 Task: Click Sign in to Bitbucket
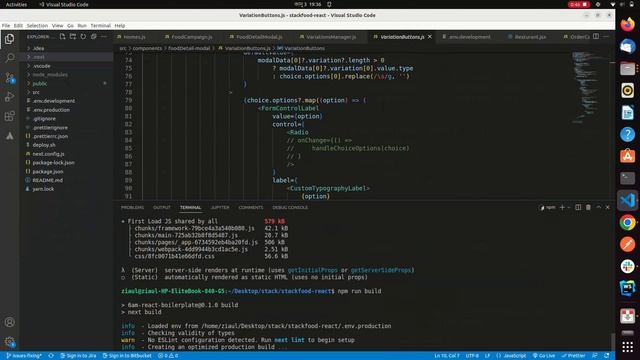pyautogui.click(x=127, y=356)
